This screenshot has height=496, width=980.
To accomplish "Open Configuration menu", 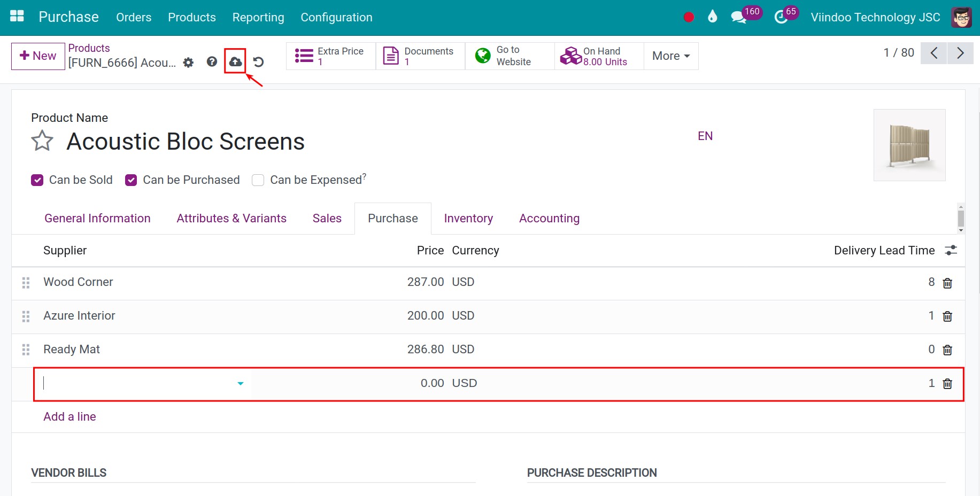I will [x=336, y=17].
